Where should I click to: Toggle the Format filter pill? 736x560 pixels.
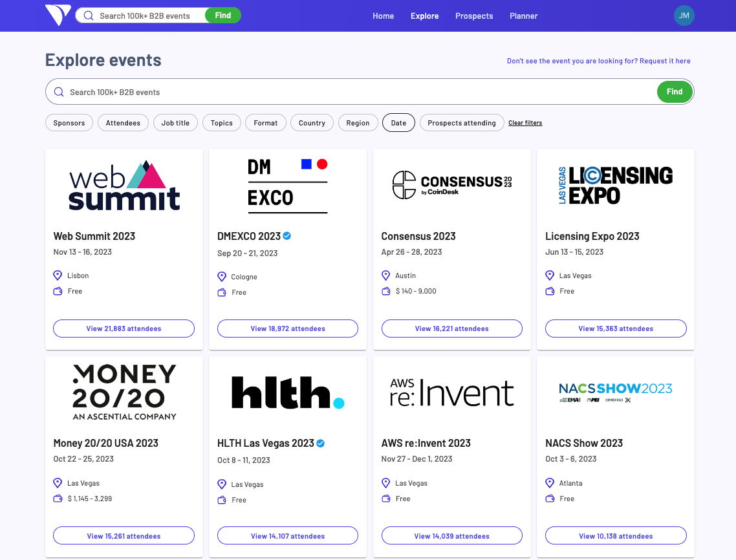coord(265,122)
